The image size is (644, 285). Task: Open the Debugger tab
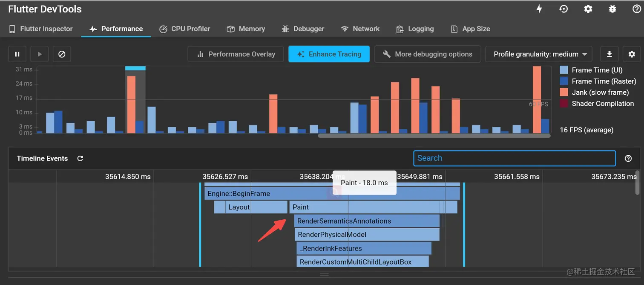(303, 29)
